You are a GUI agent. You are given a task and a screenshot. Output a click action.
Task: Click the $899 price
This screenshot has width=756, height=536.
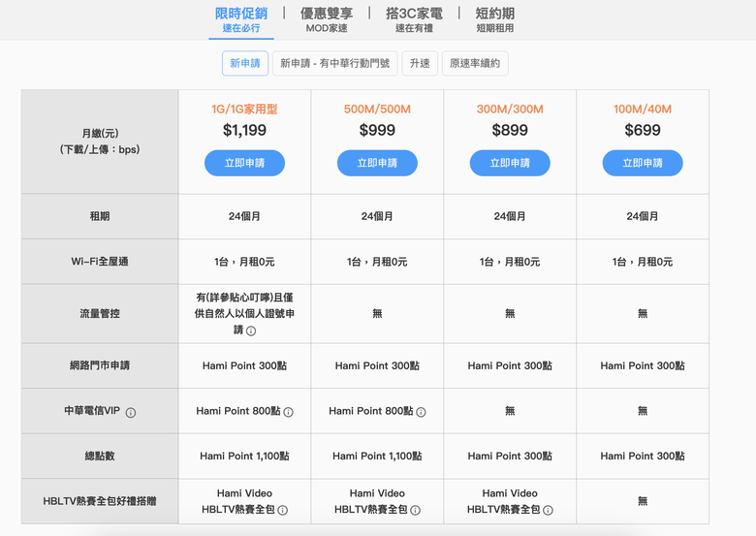510,130
